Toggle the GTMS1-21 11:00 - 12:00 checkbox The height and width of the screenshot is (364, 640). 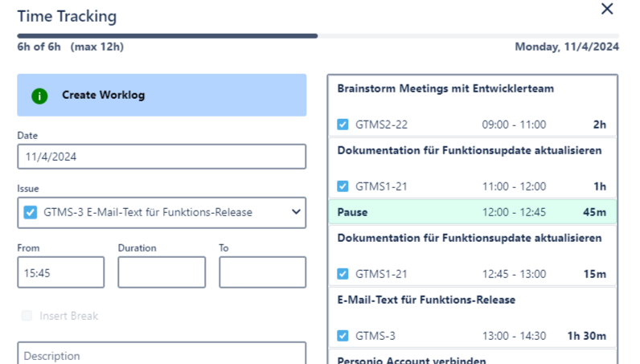point(343,186)
